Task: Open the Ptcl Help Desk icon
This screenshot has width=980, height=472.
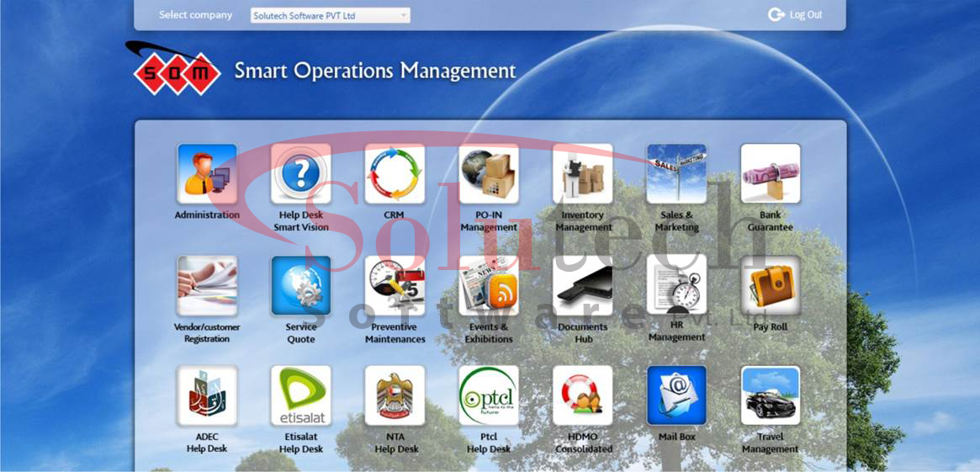Action: (489, 395)
